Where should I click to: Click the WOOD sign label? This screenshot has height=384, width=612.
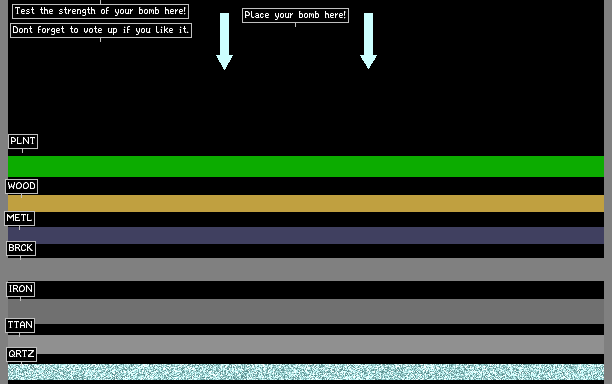coord(21,186)
